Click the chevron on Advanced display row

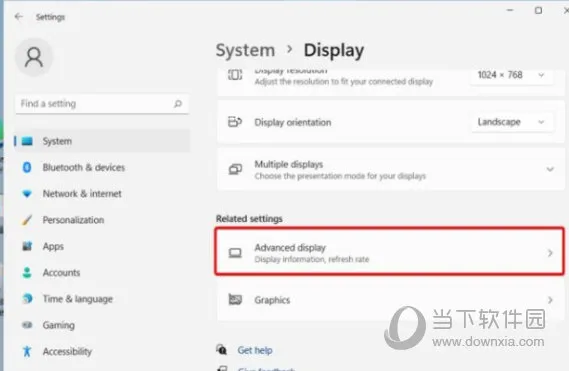[550, 253]
